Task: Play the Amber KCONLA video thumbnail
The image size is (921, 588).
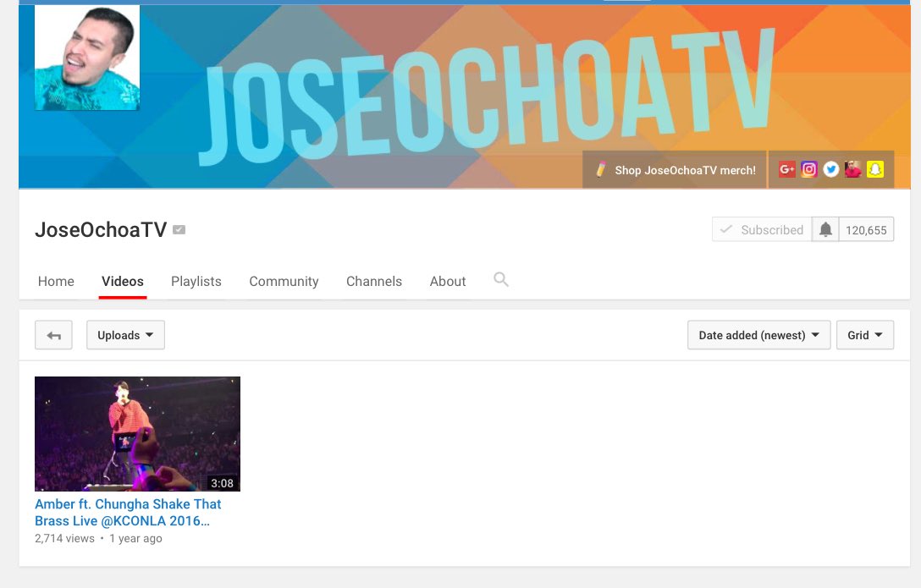Action: [137, 434]
